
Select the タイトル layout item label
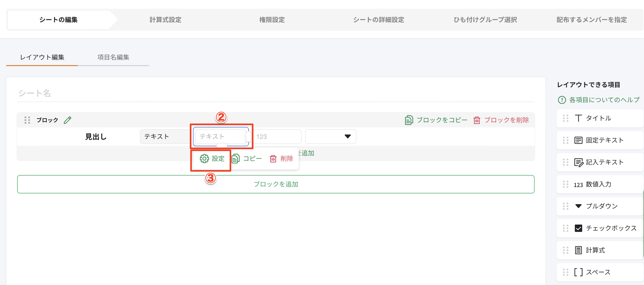[x=598, y=118]
